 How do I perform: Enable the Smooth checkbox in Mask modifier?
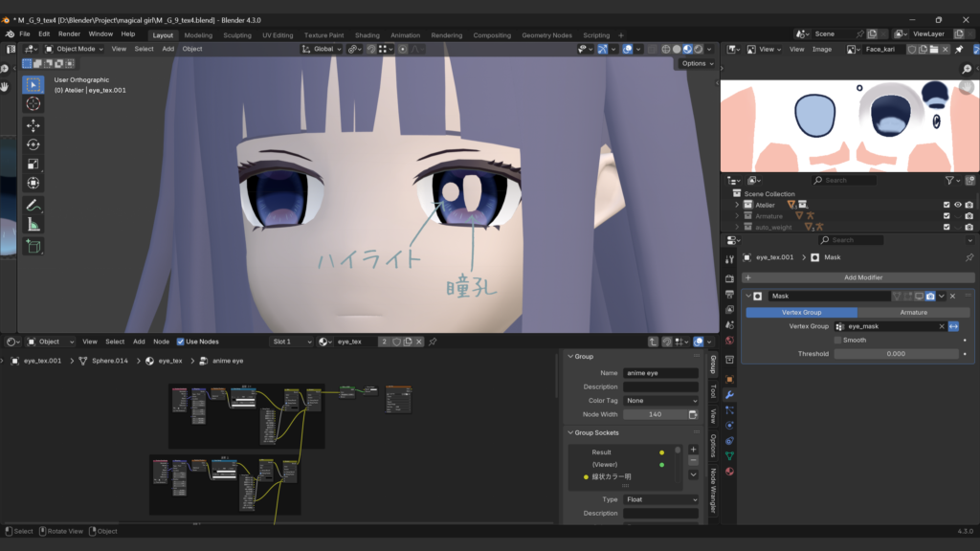838,340
